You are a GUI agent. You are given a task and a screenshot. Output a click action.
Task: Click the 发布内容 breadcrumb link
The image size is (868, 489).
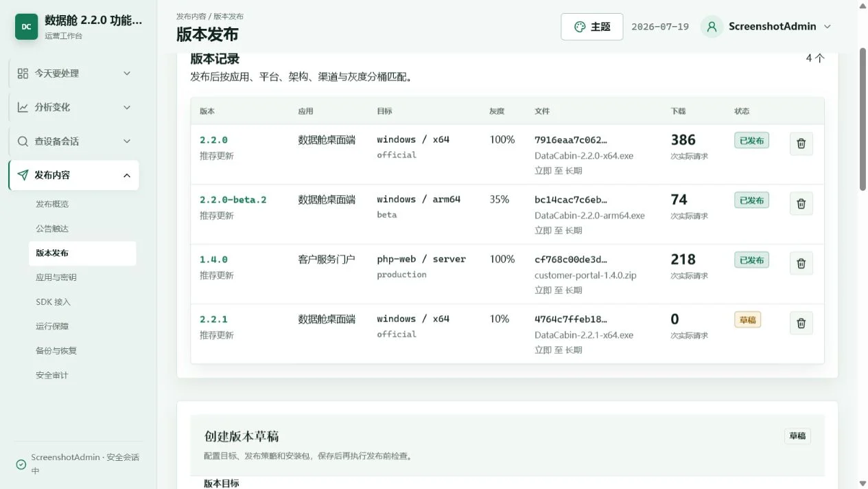[x=191, y=16]
